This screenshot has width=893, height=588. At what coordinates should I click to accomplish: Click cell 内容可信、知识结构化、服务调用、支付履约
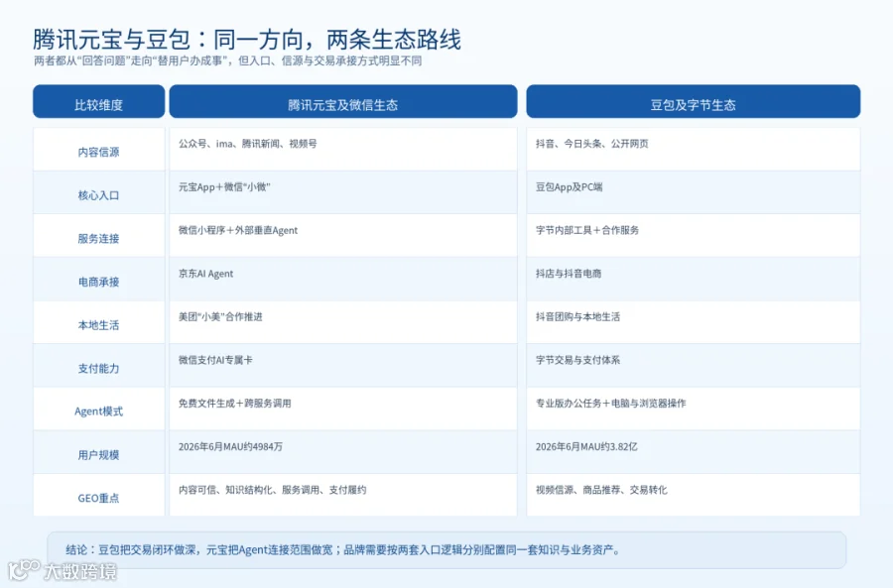[x=343, y=495]
